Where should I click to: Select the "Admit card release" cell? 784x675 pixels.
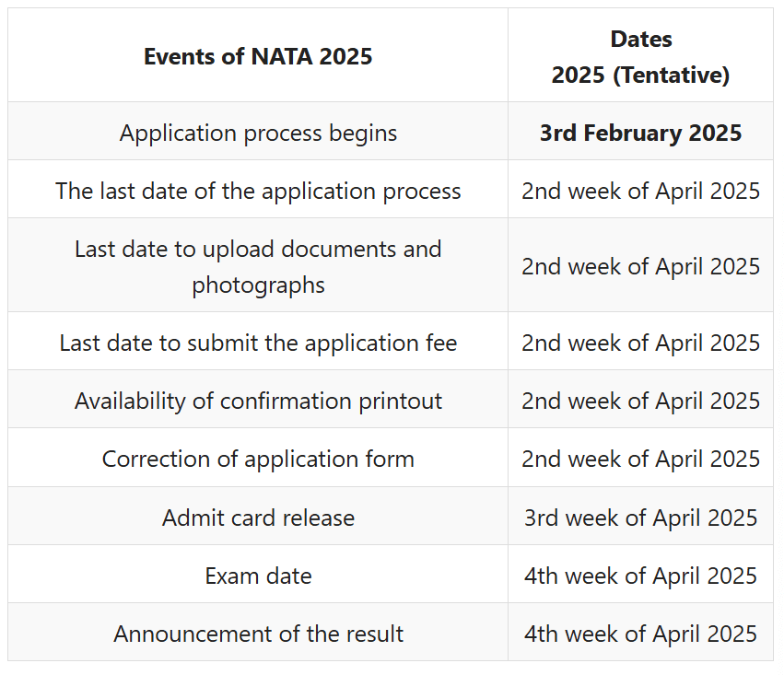[258, 518]
